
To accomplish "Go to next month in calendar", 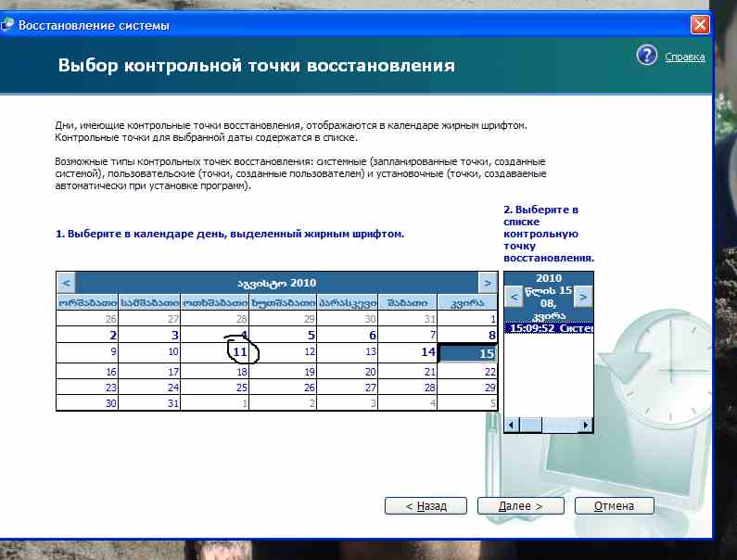I will [488, 283].
